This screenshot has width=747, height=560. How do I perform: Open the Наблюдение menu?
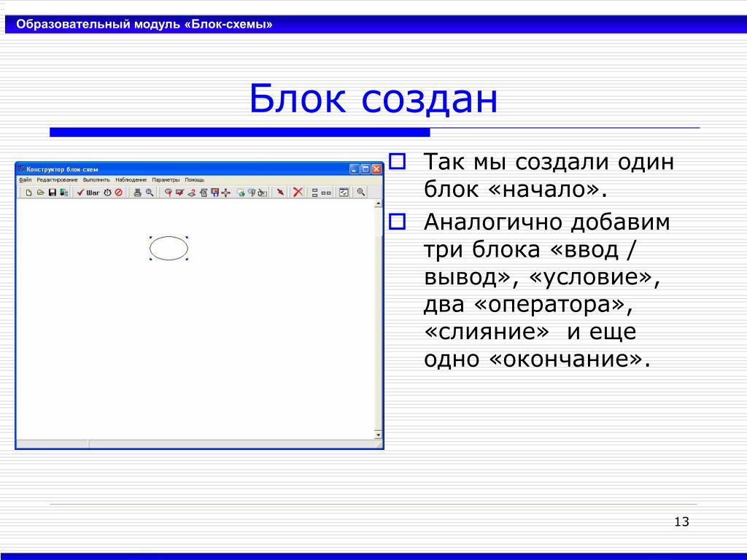[131, 180]
